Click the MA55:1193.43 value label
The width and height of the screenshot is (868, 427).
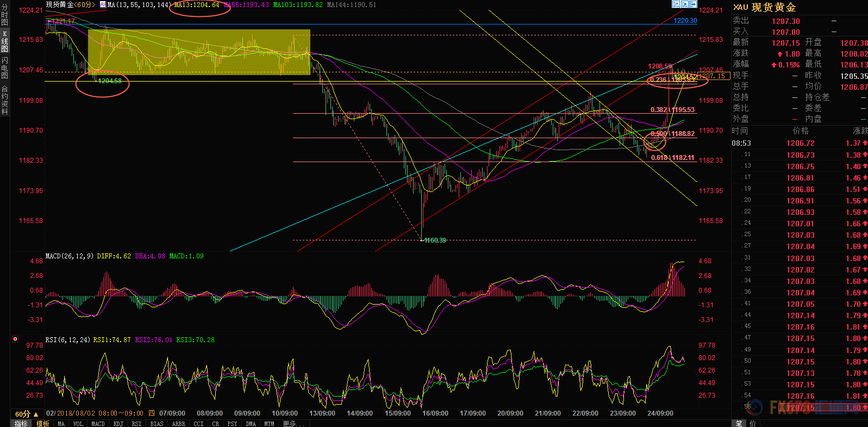pos(246,4)
